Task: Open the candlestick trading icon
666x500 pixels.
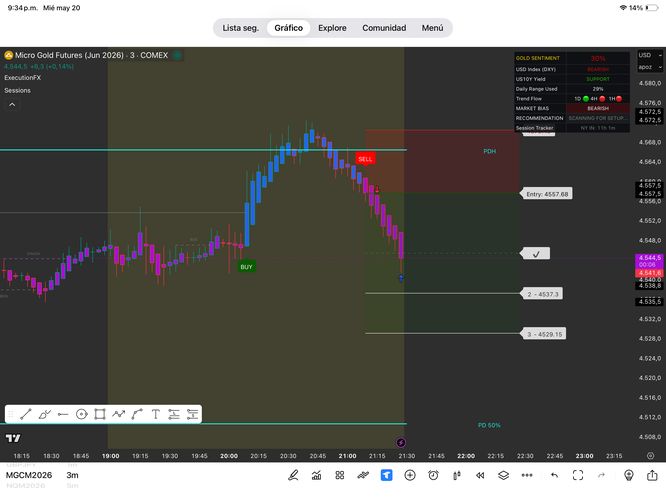Action: (x=457, y=475)
